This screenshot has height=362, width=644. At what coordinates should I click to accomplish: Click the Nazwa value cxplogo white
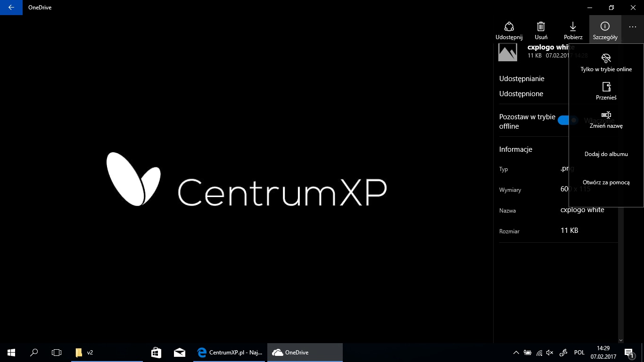(x=582, y=210)
